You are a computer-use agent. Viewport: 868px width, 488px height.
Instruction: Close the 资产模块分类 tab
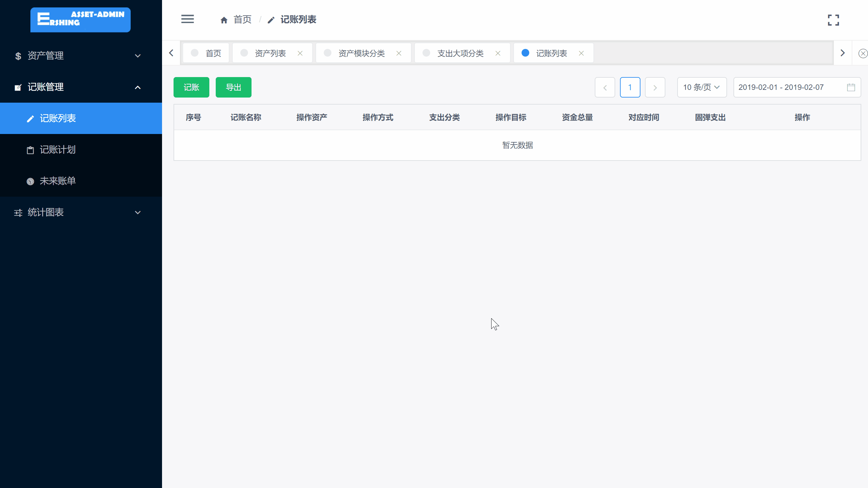click(399, 53)
